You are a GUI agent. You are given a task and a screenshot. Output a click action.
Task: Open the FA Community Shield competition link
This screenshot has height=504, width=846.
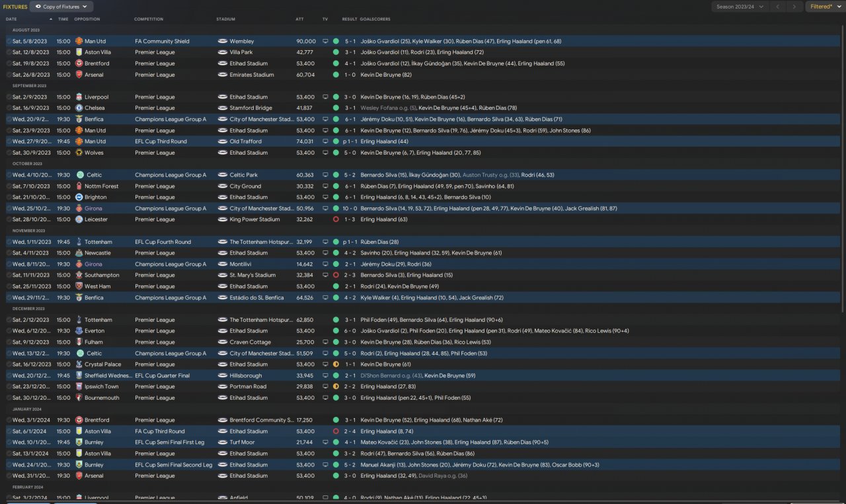162,41
